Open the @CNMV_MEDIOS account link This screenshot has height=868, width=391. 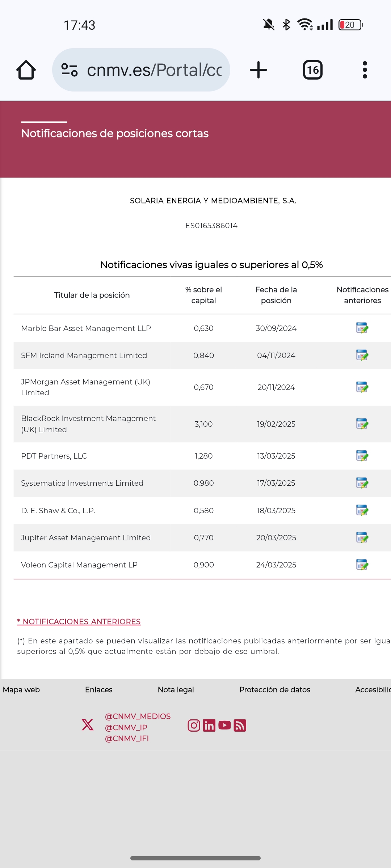(x=138, y=716)
